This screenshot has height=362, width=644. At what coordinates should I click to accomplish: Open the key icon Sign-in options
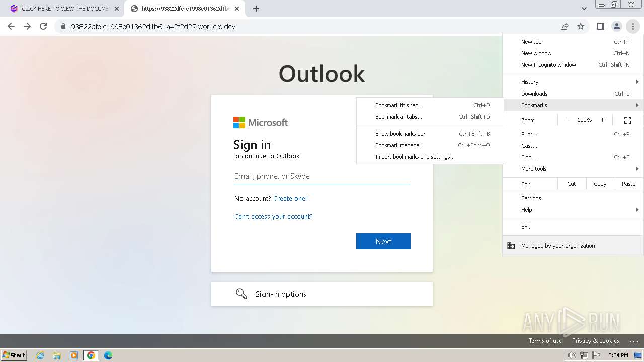point(242,294)
